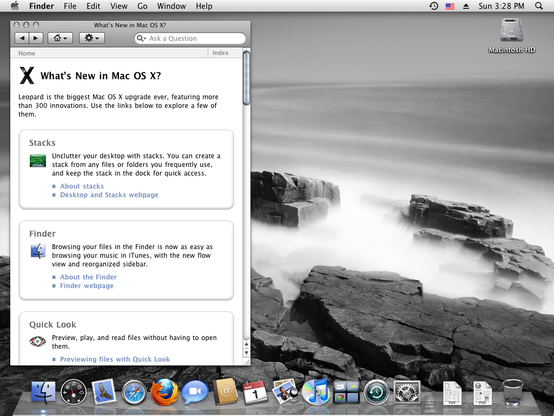Open the Apple menu

tap(14, 6)
